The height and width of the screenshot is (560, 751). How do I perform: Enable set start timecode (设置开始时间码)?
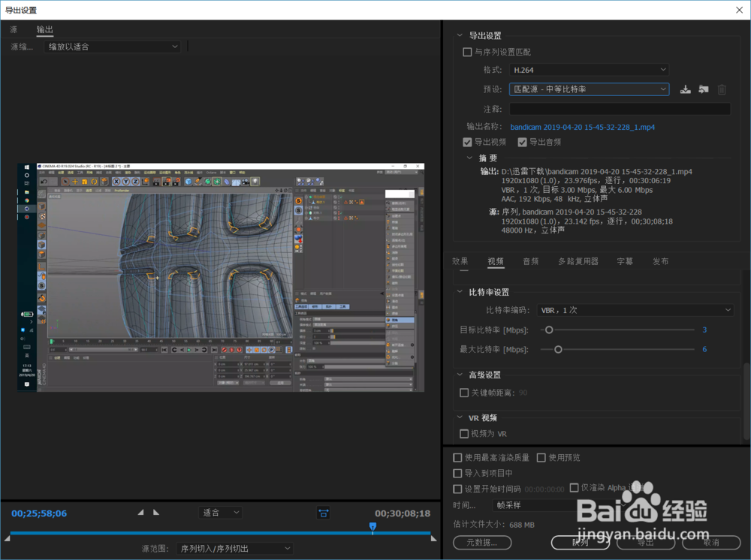coord(457,489)
